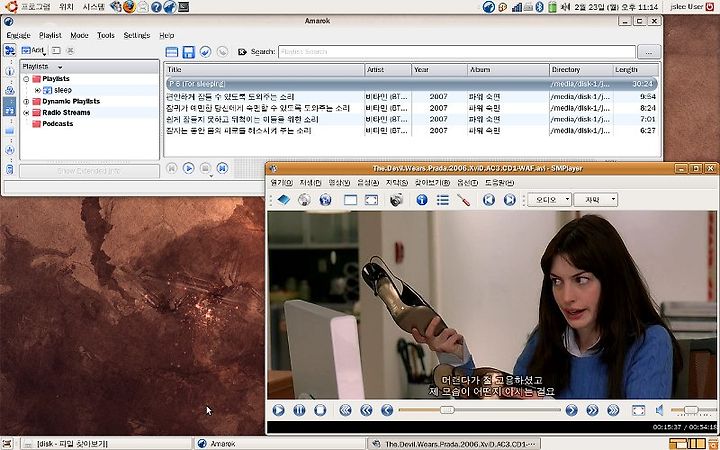The width and height of the screenshot is (720, 450).
Task: Open the Collection tab icon in Amarok sidebar
Action: click(x=10, y=90)
